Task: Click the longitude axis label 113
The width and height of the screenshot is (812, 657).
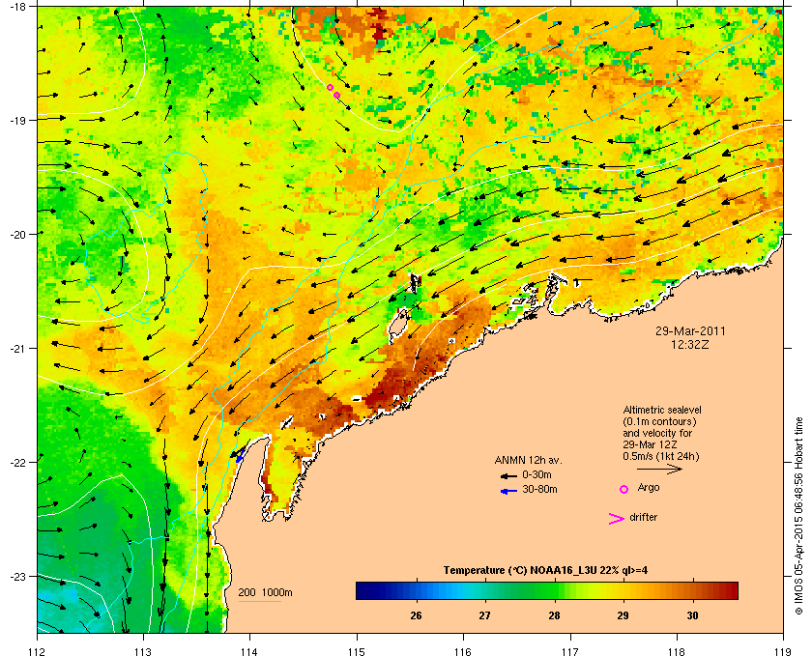Action: pyautogui.click(x=143, y=652)
